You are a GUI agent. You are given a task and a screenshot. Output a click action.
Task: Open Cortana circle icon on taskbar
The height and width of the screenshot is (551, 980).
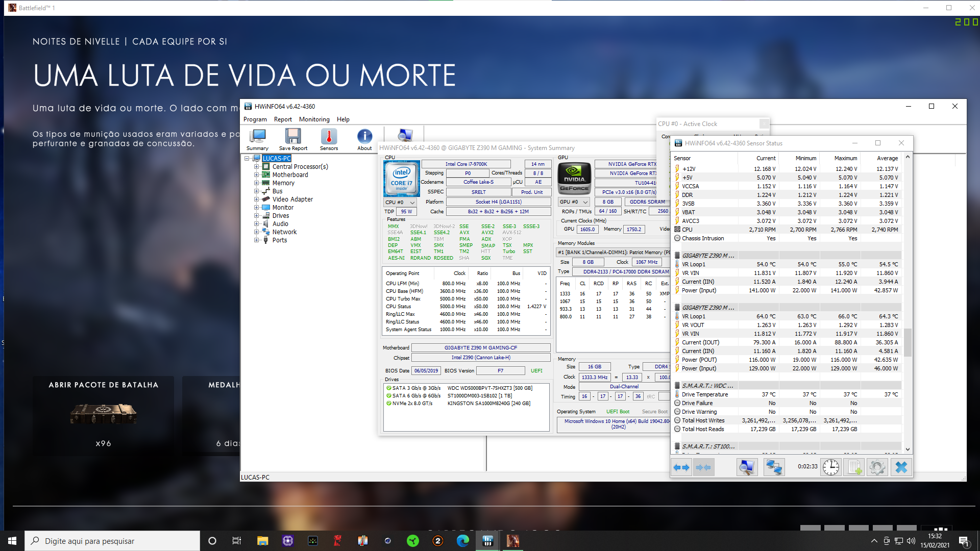pos(212,541)
